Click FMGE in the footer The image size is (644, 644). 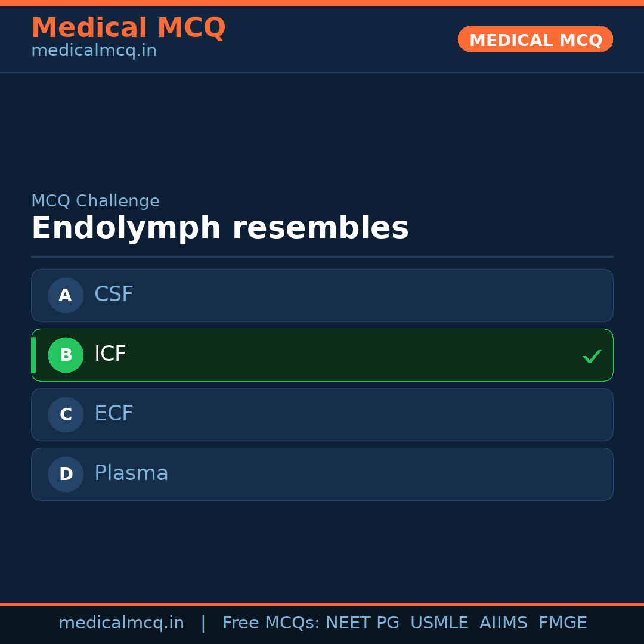pyautogui.click(x=562, y=623)
